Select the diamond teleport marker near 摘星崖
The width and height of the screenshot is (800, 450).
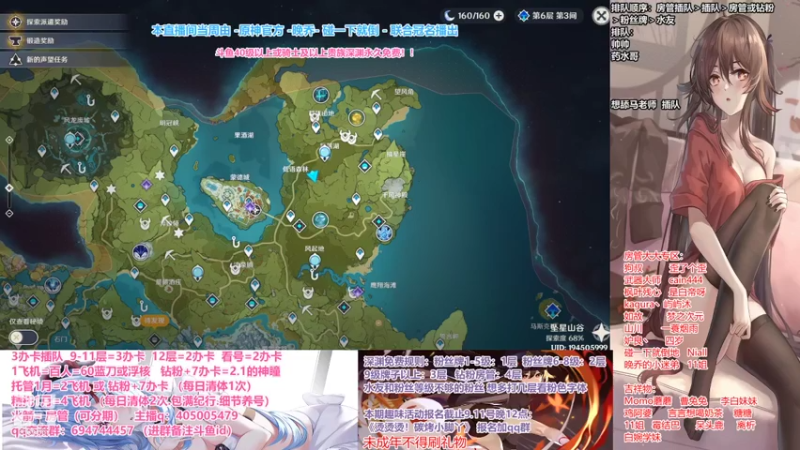pos(364,166)
